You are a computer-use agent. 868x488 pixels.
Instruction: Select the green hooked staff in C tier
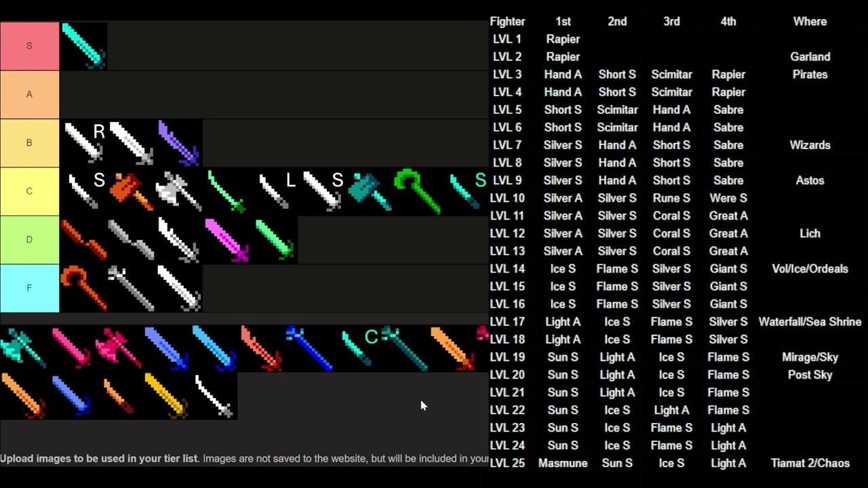(416, 190)
